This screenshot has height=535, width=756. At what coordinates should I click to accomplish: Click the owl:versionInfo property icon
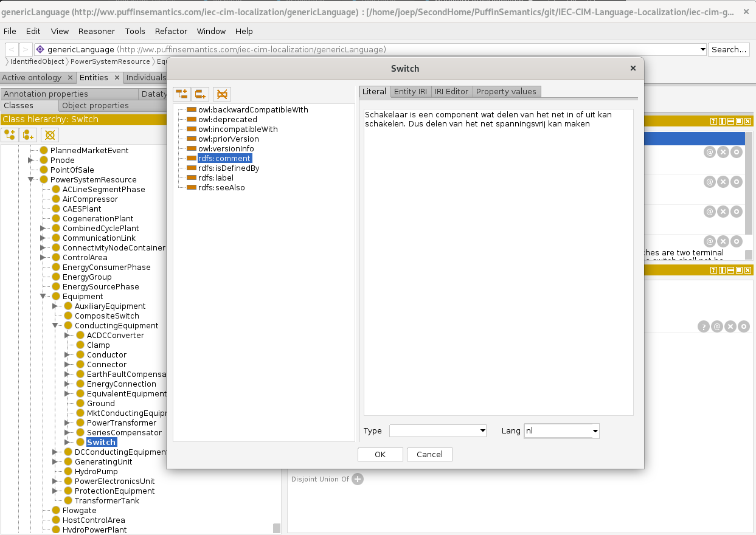click(x=192, y=149)
